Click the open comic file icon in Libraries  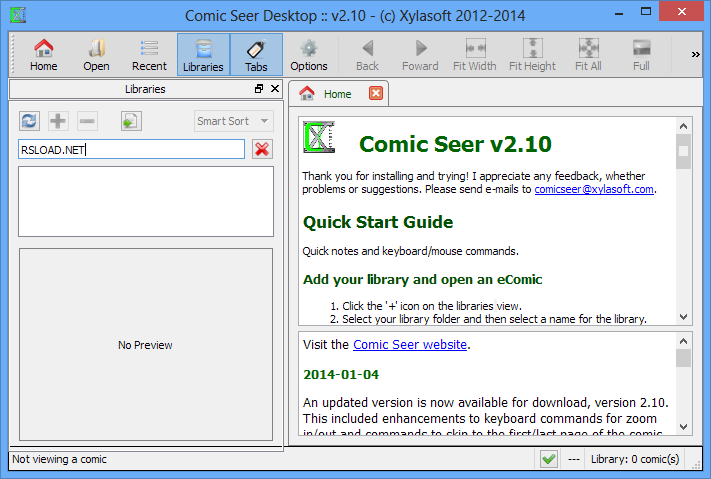tap(131, 121)
